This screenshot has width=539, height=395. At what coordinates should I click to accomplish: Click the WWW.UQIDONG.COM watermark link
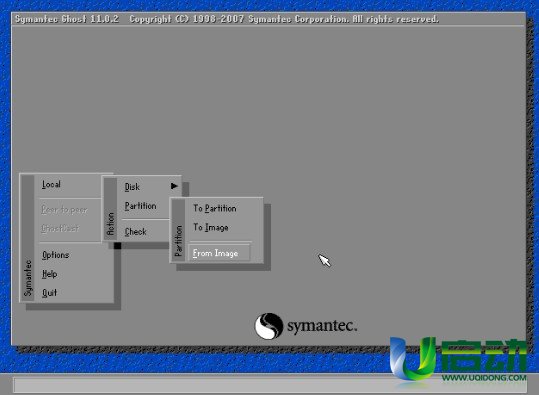tap(484, 377)
